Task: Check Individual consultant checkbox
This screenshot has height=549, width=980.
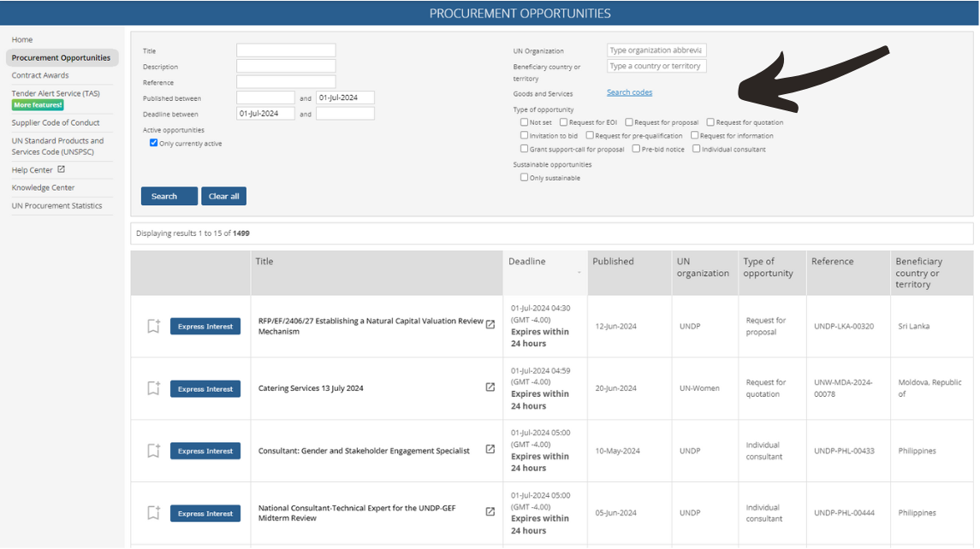Action: pyautogui.click(x=696, y=149)
